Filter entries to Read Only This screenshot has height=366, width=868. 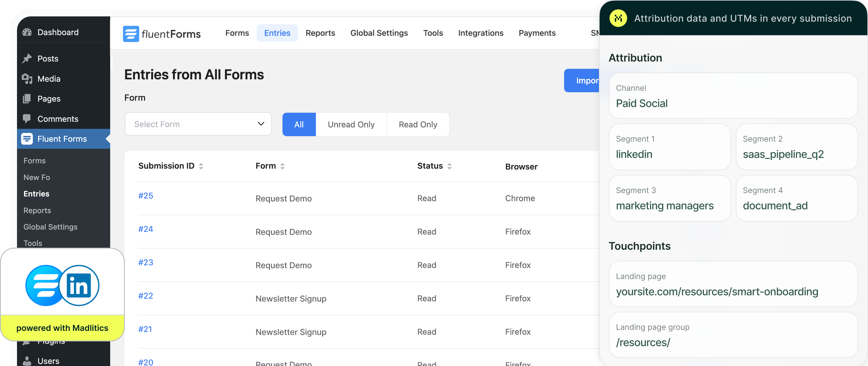click(x=418, y=124)
